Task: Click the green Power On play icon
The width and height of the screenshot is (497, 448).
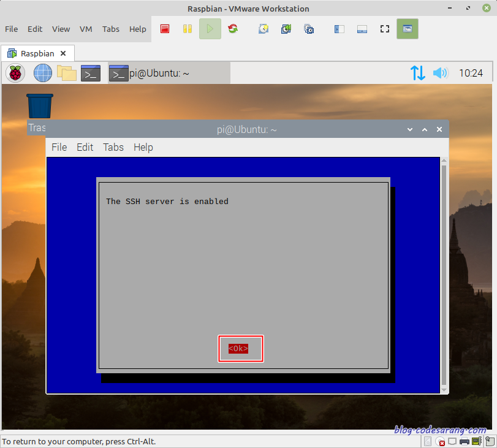Action: click(x=210, y=29)
